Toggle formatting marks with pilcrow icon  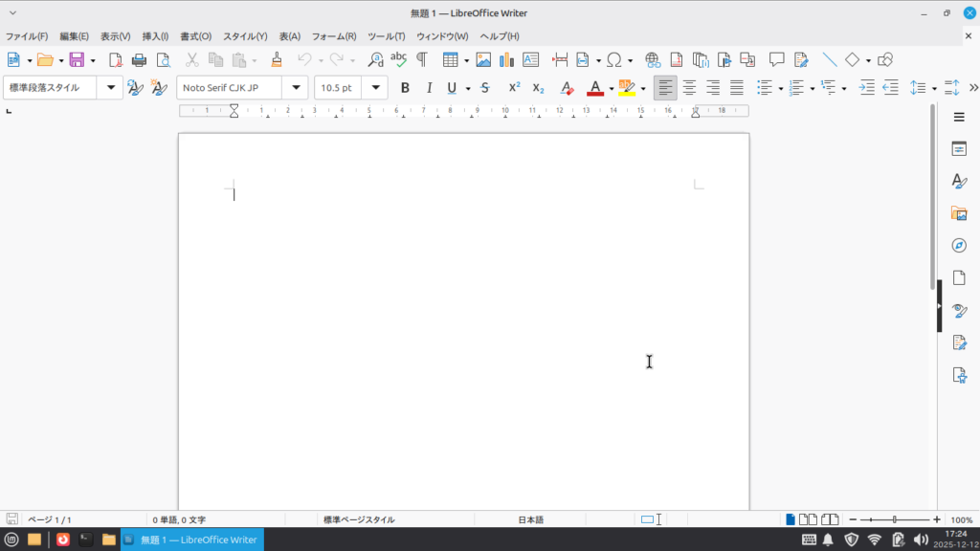[421, 60]
